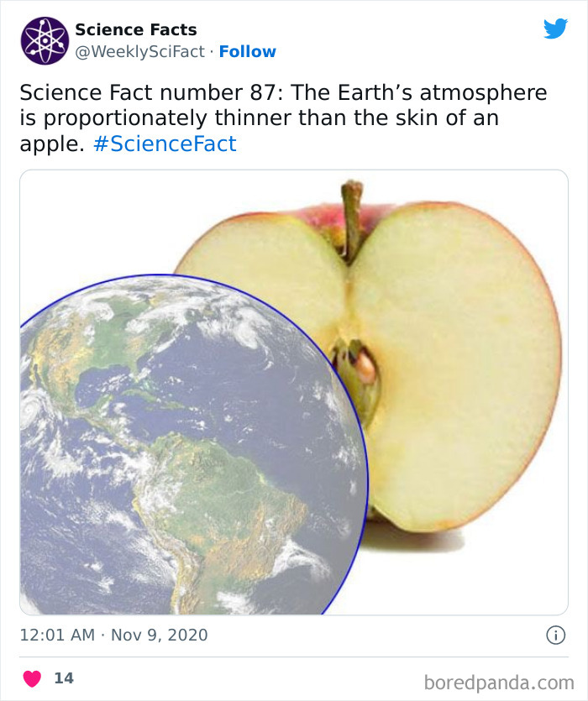This screenshot has width=588, height=701.
Task: Click the @WeeklySciFact handle
Action: pos(139,51)
